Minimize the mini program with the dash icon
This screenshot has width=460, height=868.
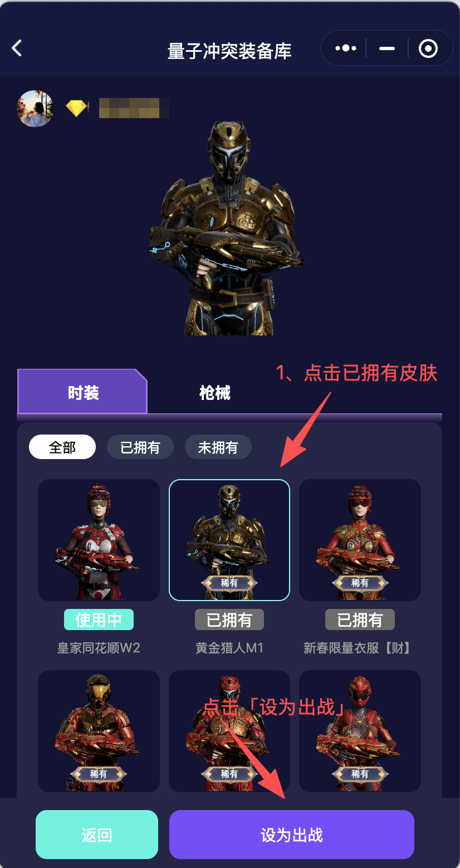point(387,48)
